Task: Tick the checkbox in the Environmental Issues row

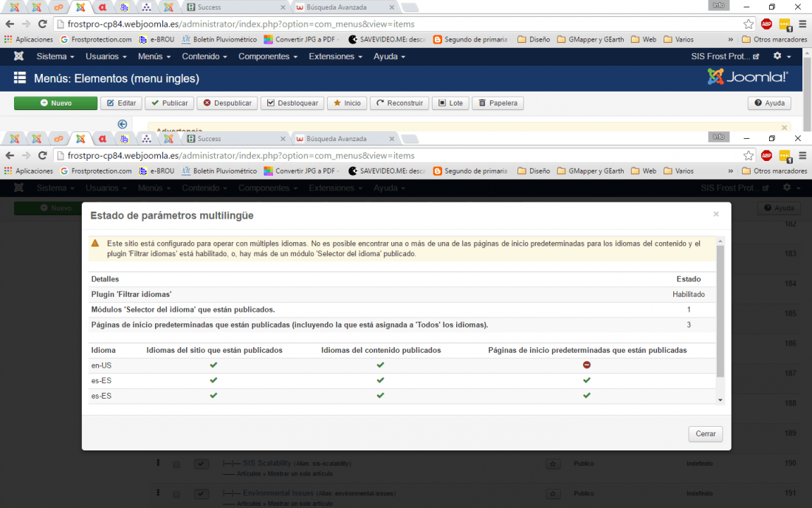Action: pos(176,495)
